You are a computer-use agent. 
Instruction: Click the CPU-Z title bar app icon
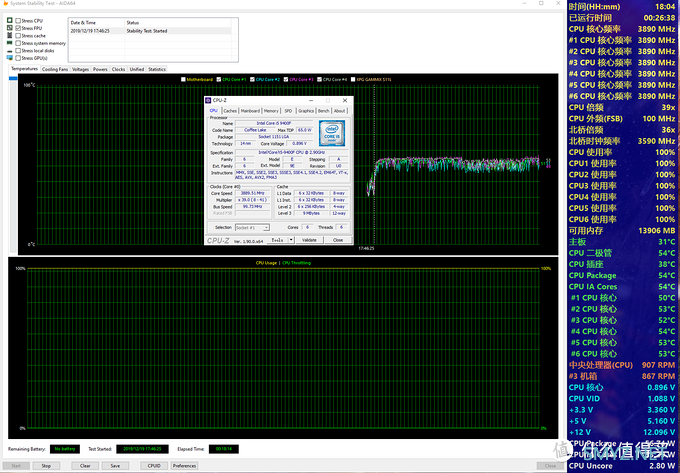tap(209, 101)
